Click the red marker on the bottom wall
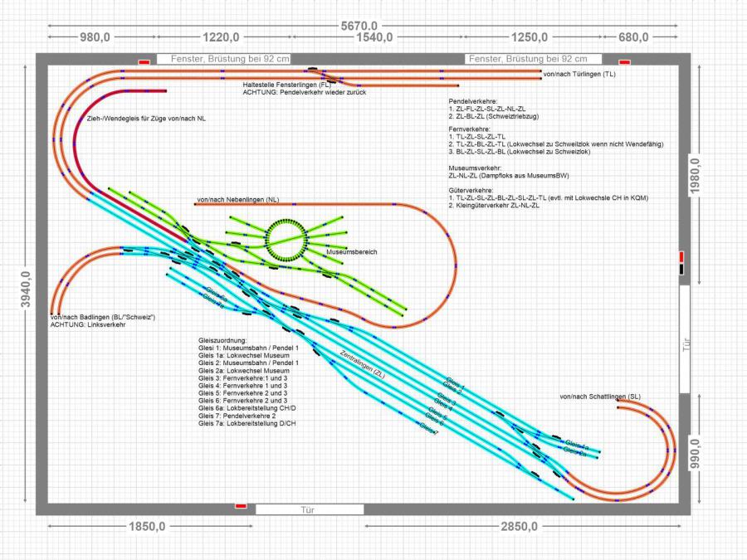This screenshot has width=747, height=560. pyautogui.click(x=241, y=505)
